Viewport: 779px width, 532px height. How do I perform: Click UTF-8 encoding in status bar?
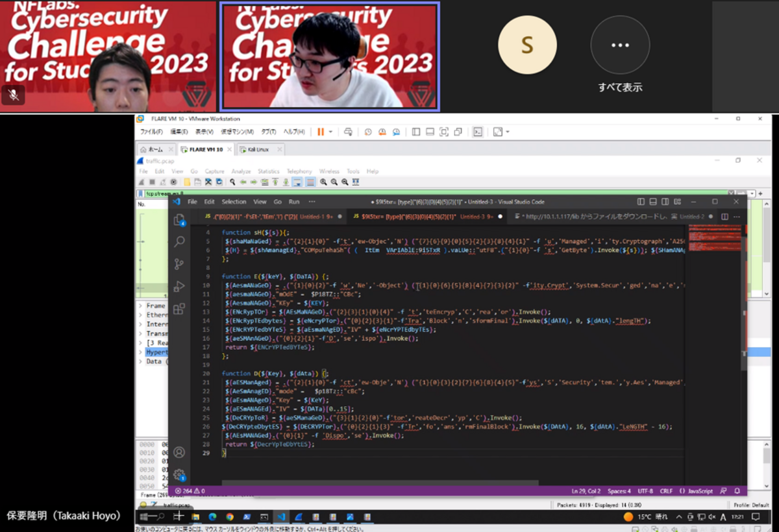click(645, 491)
